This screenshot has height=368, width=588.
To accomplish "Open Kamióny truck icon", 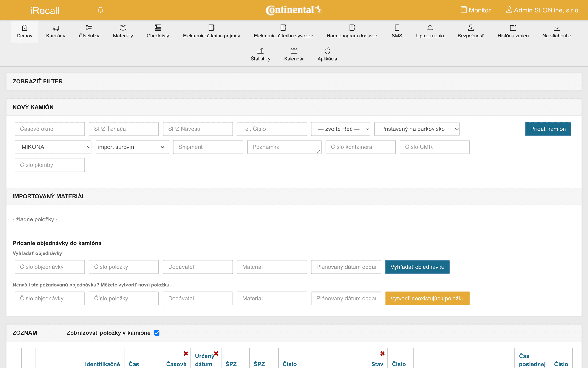I will (x=56, y=28).
